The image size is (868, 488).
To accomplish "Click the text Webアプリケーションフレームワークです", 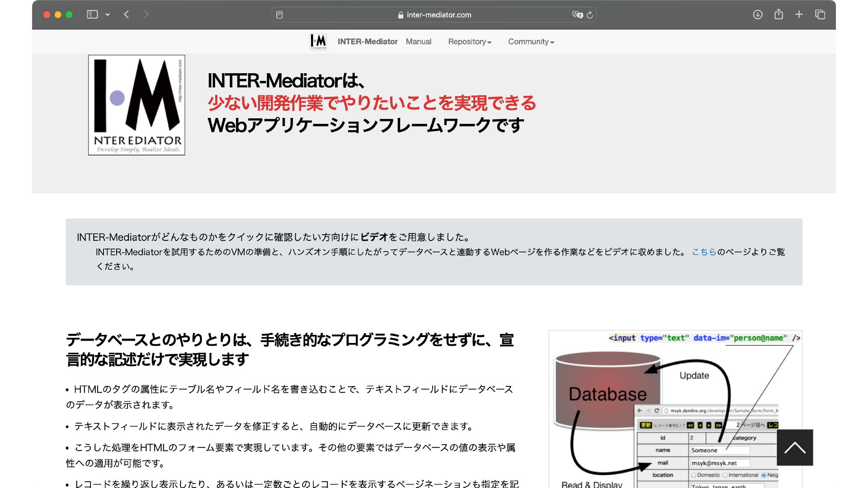I will tap(366, 125).
